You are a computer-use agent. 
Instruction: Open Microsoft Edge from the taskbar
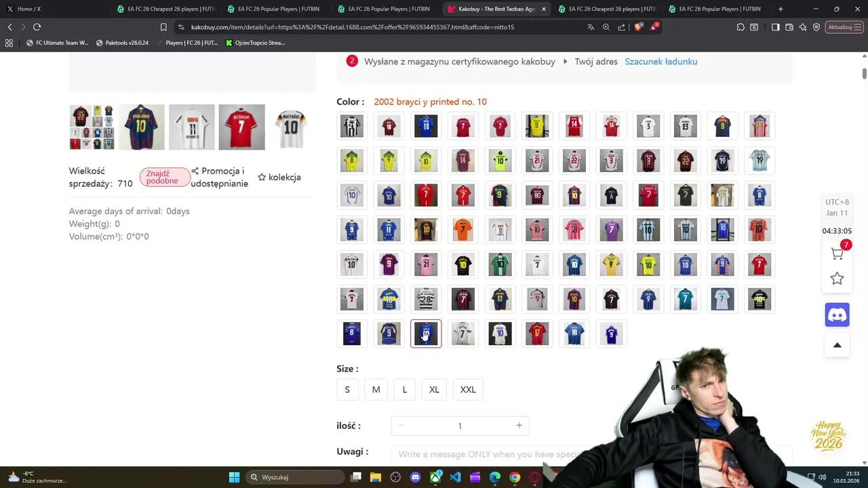tap(495, 477)
